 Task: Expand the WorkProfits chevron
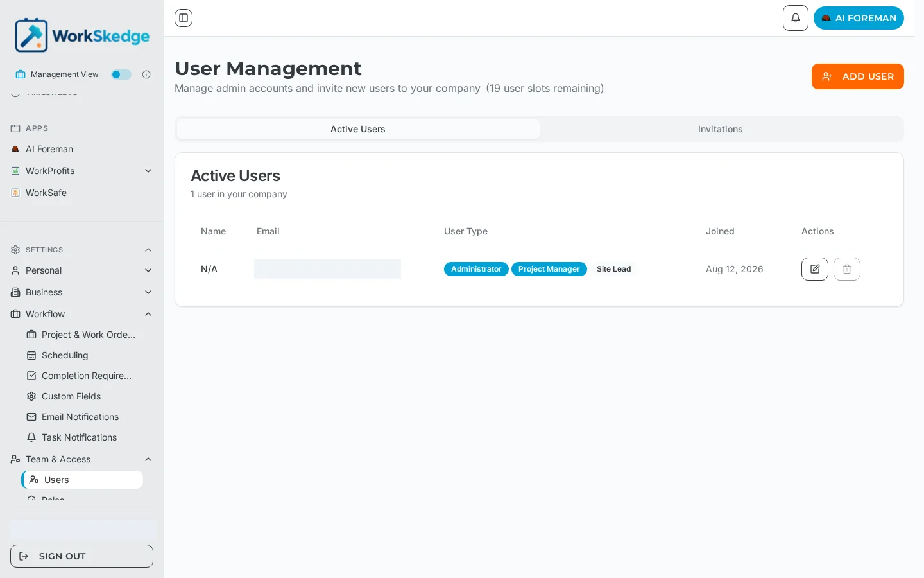(x=148, y=171)
